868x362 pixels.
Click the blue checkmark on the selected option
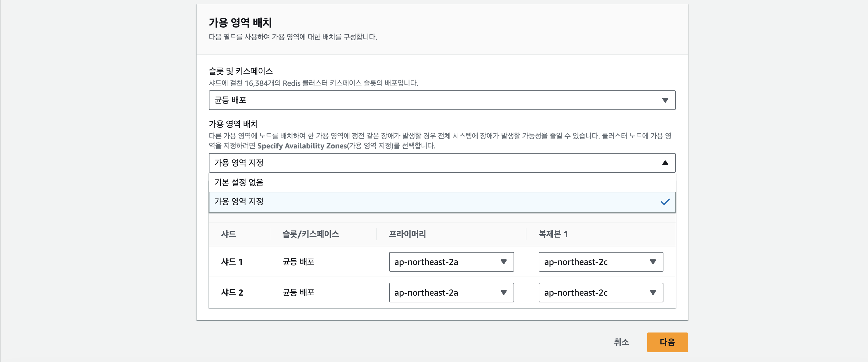[x=665, y=202]
